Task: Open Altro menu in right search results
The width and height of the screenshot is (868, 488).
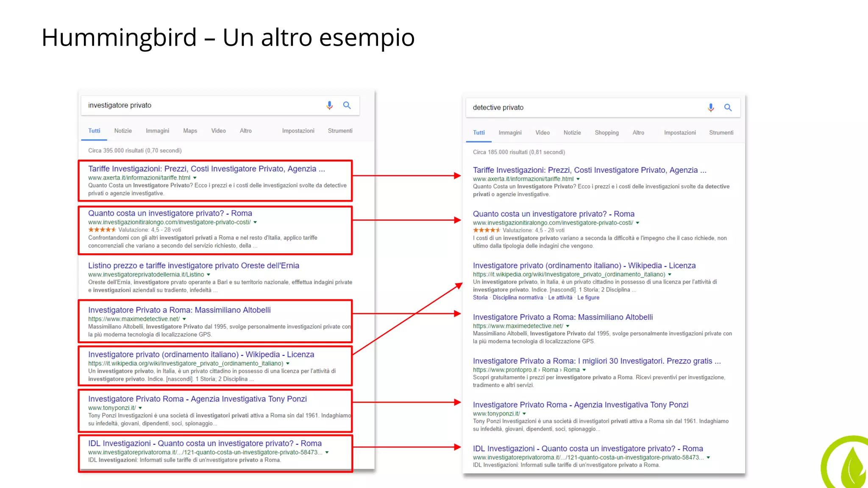Action: pyautogui.click(x=638, y=133)
